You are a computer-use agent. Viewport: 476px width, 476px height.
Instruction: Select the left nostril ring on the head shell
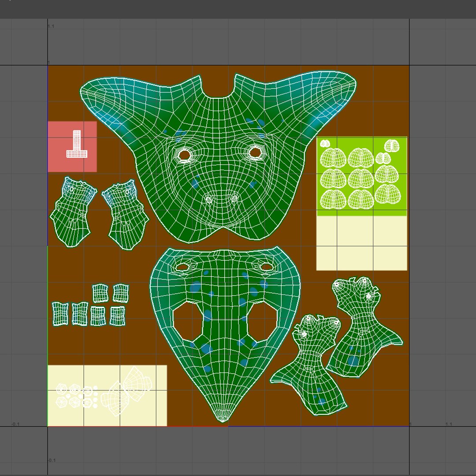208,200
